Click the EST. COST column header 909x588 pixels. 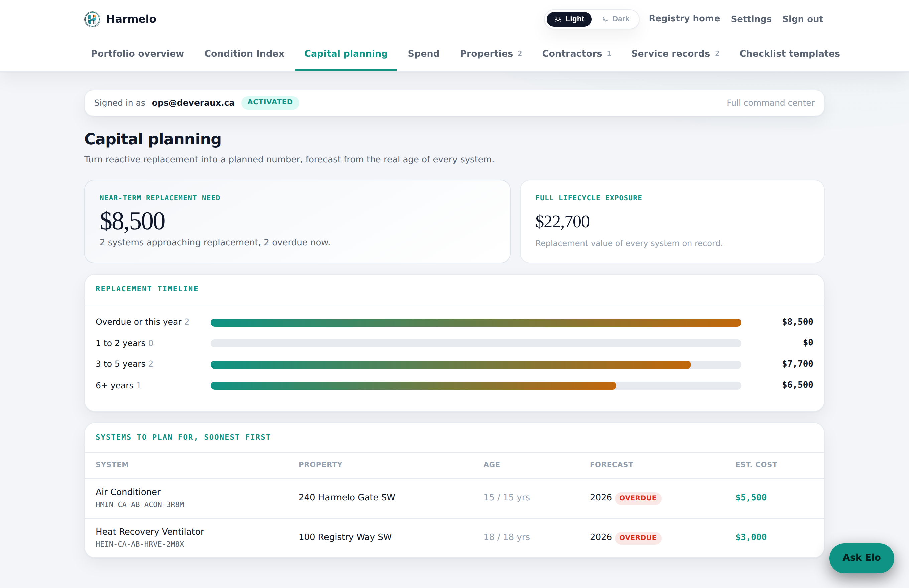point(756,465)
